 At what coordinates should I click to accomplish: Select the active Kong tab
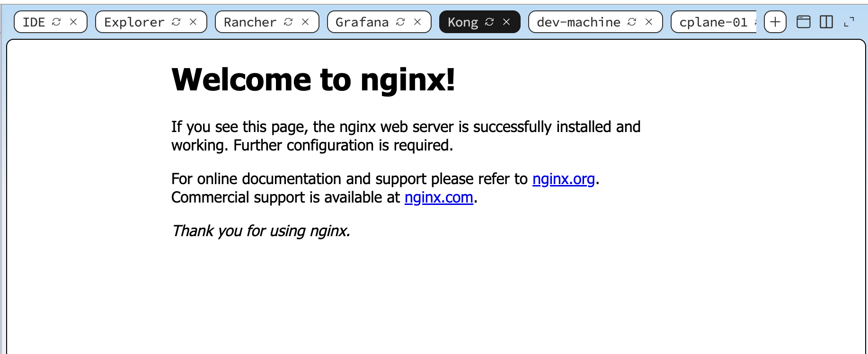463,22
